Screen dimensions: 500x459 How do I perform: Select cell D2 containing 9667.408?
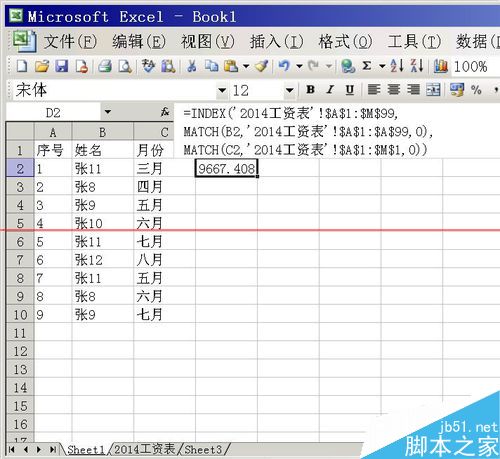226,168
